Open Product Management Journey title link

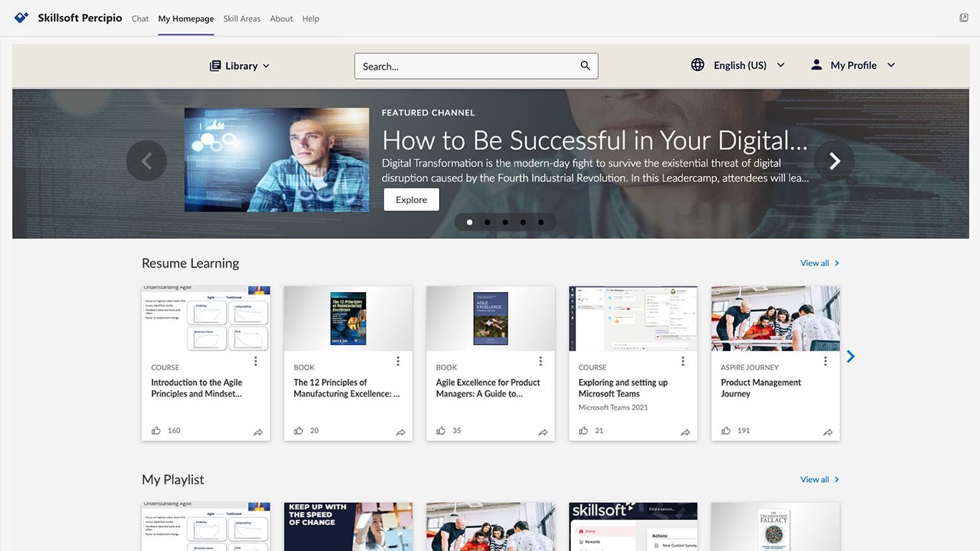pos(761,388)
